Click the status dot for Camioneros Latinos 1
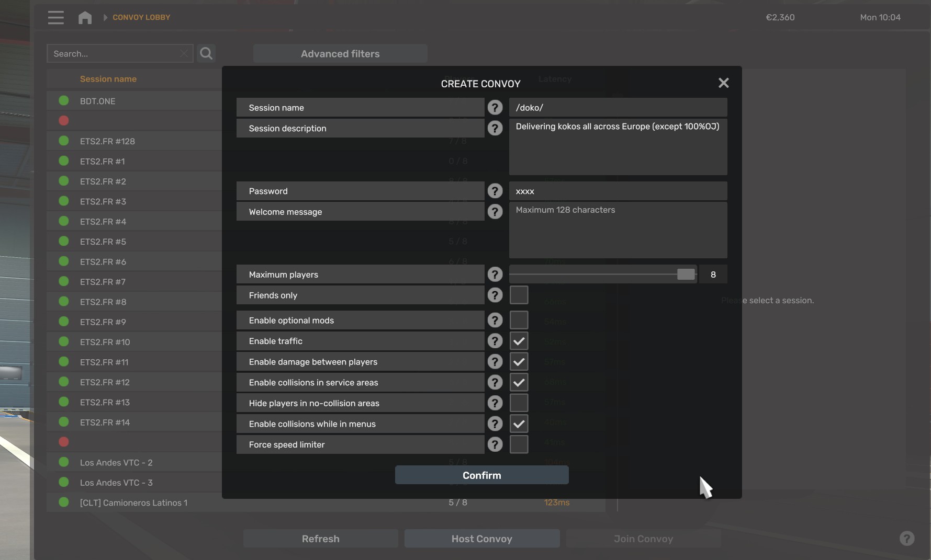Viewport: 931px width, 560px height. pyautogui.click(x=64, y=502)
